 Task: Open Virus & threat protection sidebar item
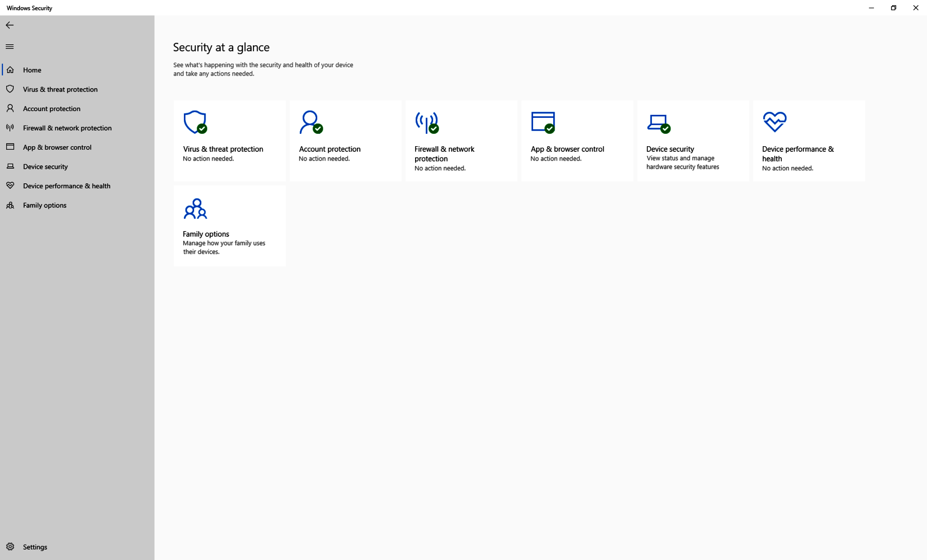pos(60,90)
